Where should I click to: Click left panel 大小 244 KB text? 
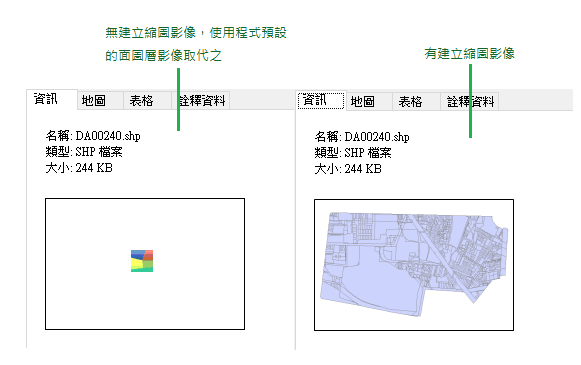pos(79,168)
